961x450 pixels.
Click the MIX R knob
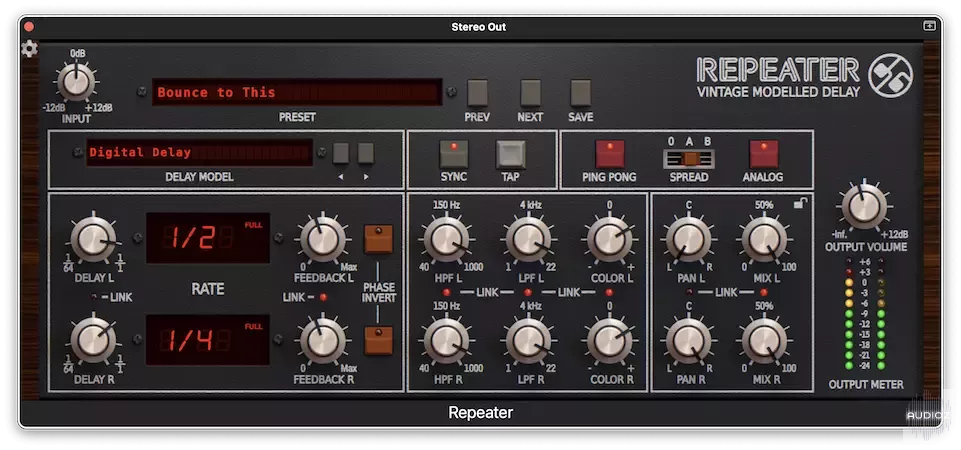click(x=764, y=341)
